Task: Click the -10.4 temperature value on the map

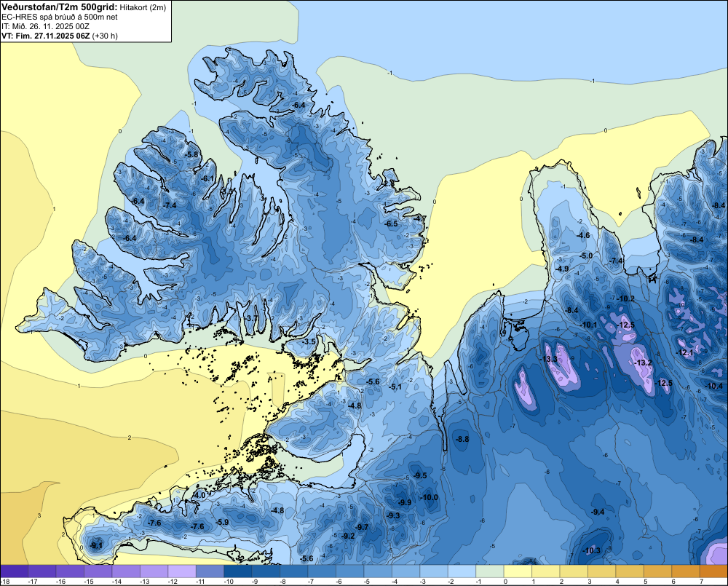Action: 714,386
